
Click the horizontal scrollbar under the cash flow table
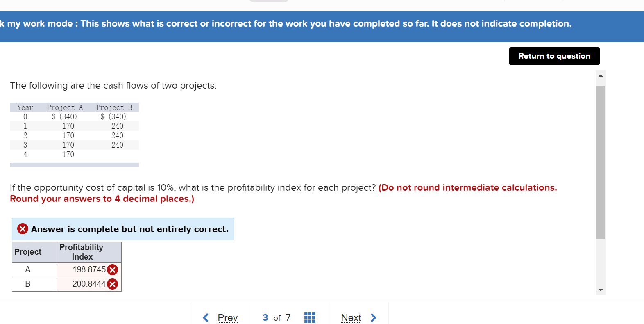(x=74, y=165)
